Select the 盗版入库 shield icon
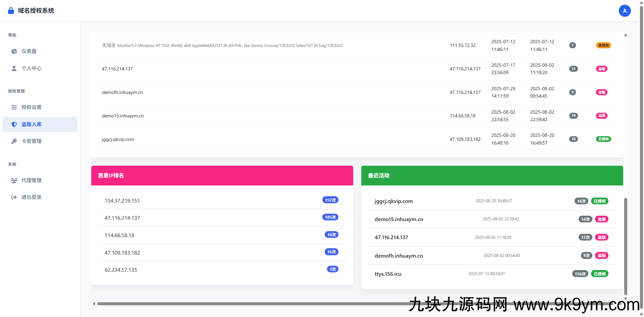Viewport: 644px width, 317px height. pyautogui.click(x=14, y=124)
